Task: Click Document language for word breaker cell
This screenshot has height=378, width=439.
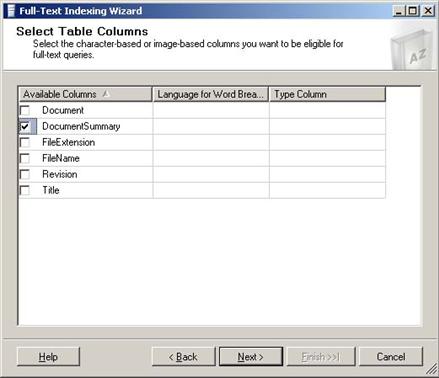Action: (x=211, y=110)
